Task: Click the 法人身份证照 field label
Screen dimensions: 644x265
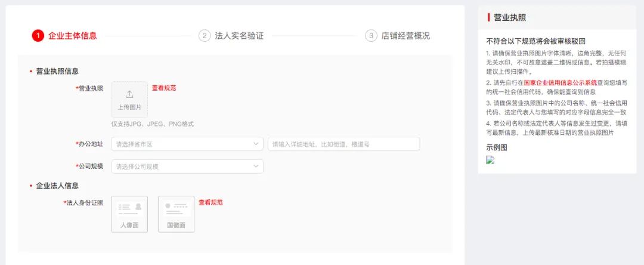Action: click(x=83, y=202)
